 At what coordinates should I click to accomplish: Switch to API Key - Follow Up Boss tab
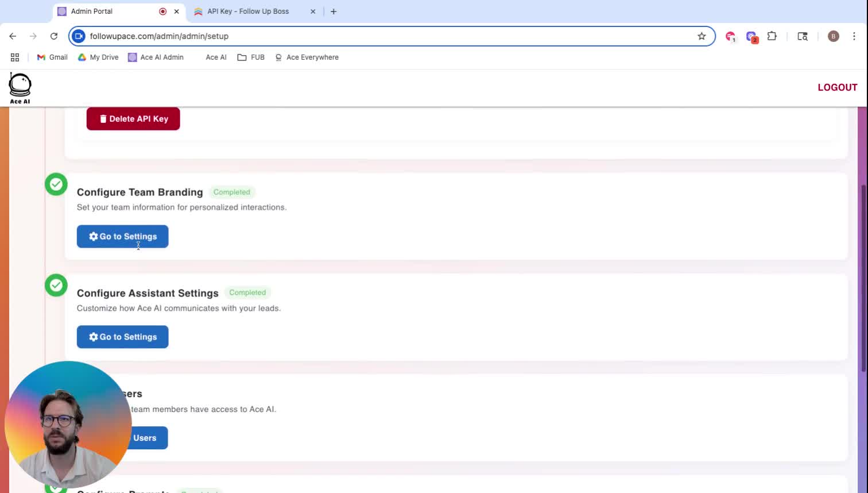pyautogui.click(x=255, y=11)
